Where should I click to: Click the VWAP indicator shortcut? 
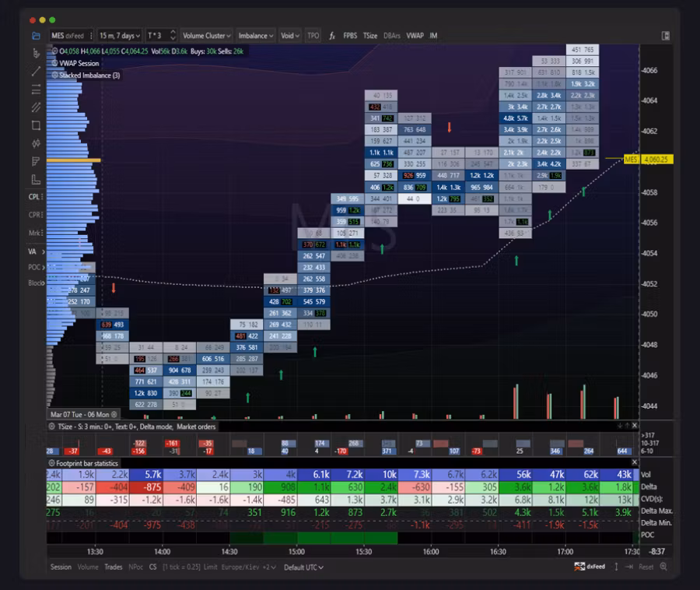[x=415, y=36]
